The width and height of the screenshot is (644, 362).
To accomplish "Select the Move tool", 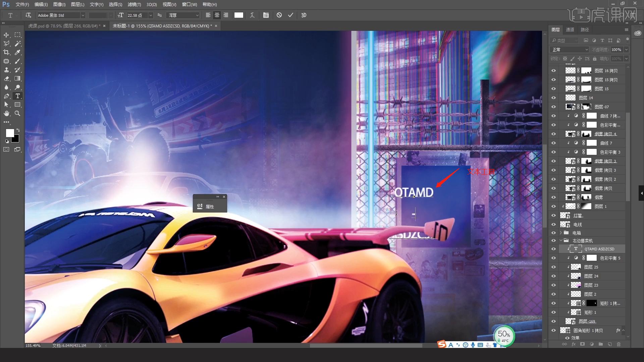I will [6, 35].
